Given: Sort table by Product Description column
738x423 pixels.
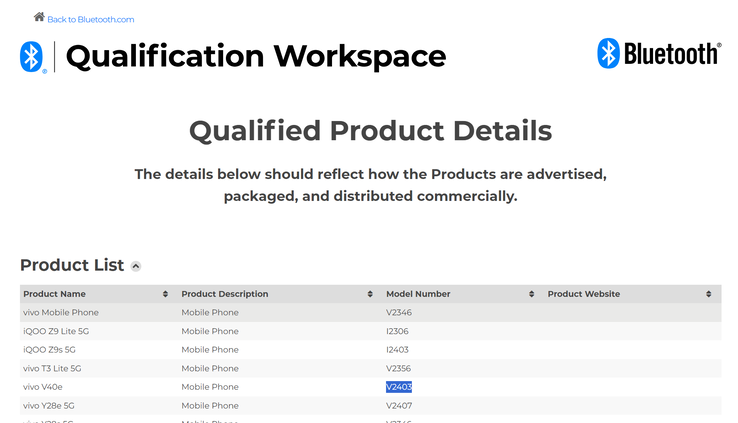Looking at the screenshot, I should (x=224, y=294).
